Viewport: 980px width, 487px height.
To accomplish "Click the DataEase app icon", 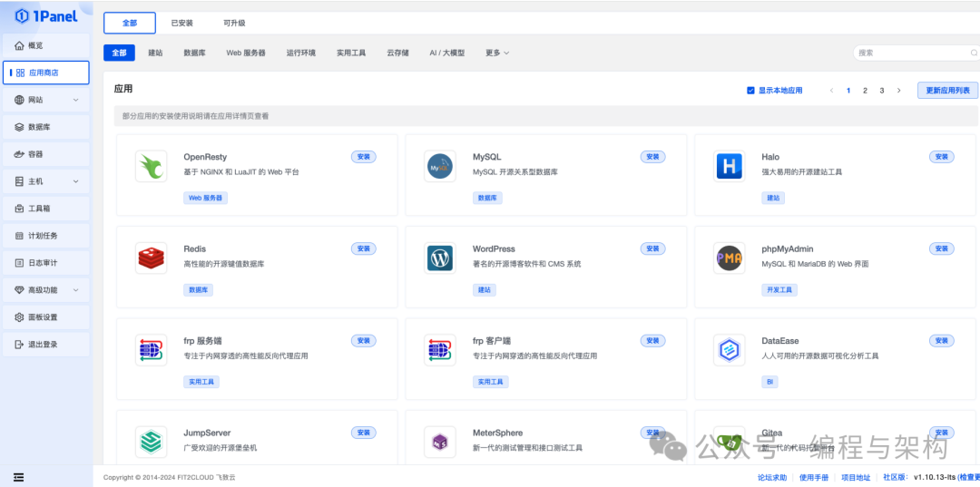I will click(x=730, y=350).
